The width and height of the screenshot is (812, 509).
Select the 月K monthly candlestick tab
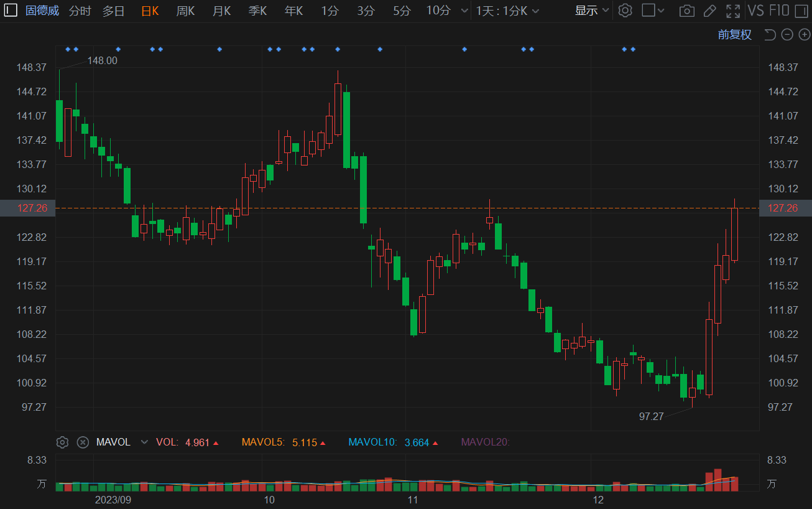point(221,11)
